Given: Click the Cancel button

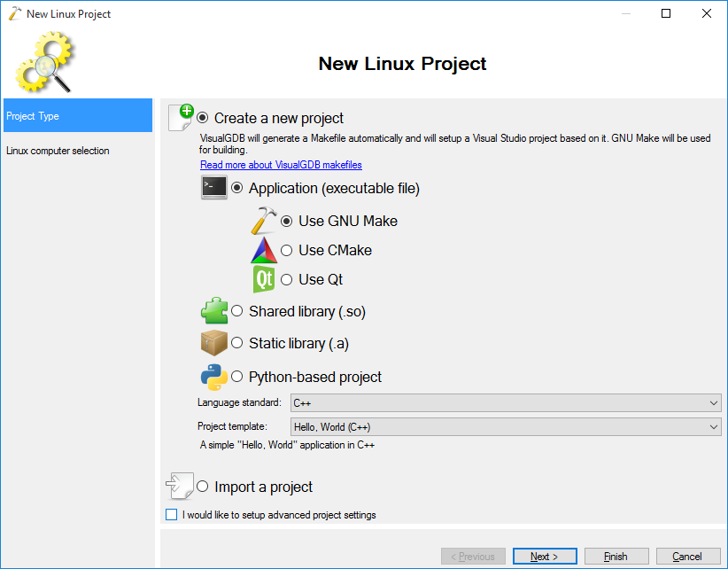Looking at the screenshot, I should coord(687,557).
